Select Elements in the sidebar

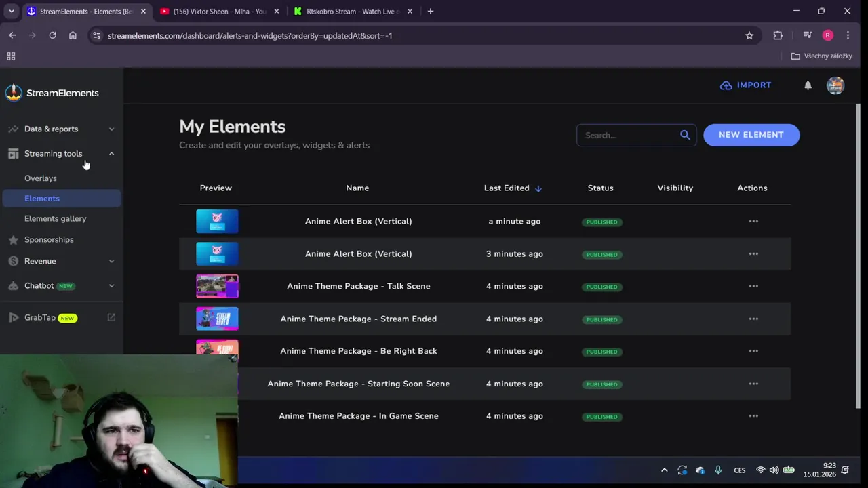tap(62, 199)
